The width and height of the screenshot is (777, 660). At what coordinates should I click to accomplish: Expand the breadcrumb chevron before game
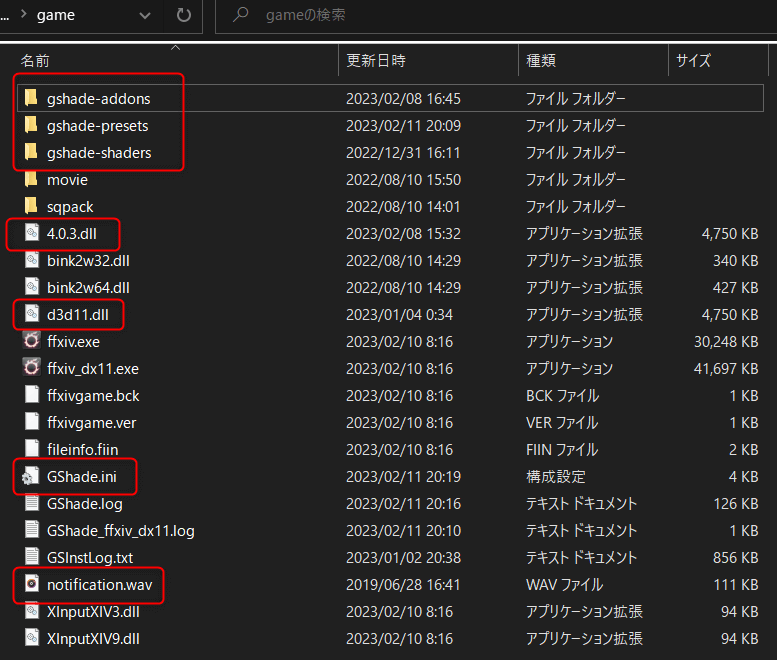pos(23,14)
